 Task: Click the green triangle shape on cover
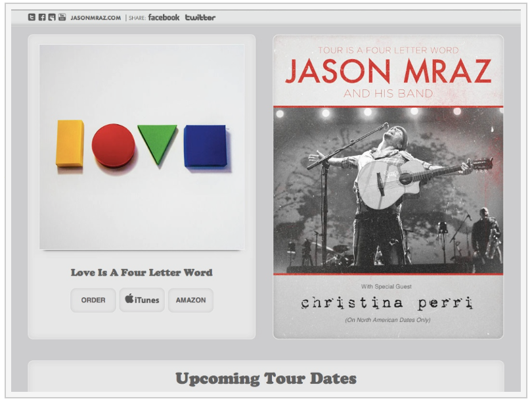point(157,143)
